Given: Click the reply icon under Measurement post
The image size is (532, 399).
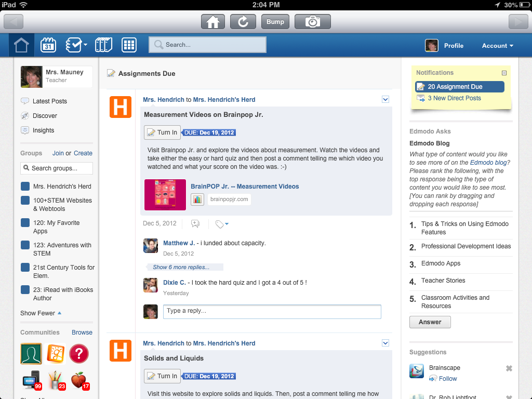Looking at the screenshot, I should pyautogui.click(x=195, y=224).
